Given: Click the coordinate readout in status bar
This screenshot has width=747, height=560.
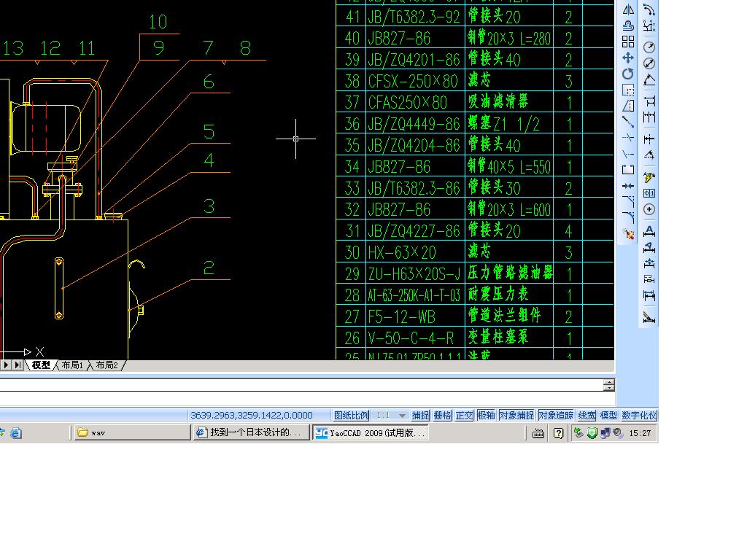Looking at the screenshot, I should tap(252, 415).
